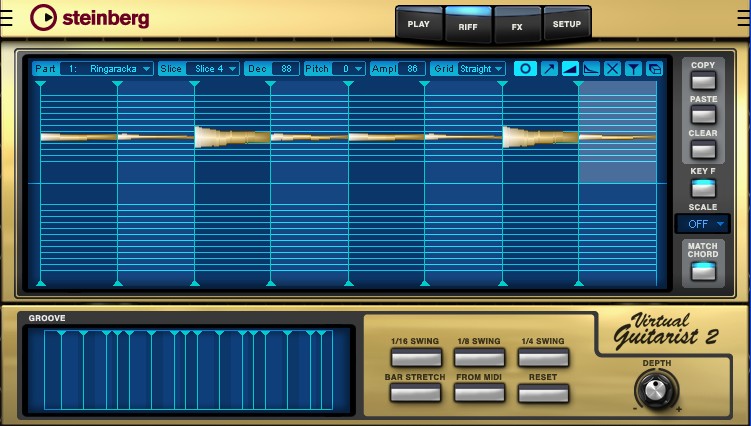This screenshot has height=426, width=751.
Task: Click the DEPTH knob
Action: (656, 391)
